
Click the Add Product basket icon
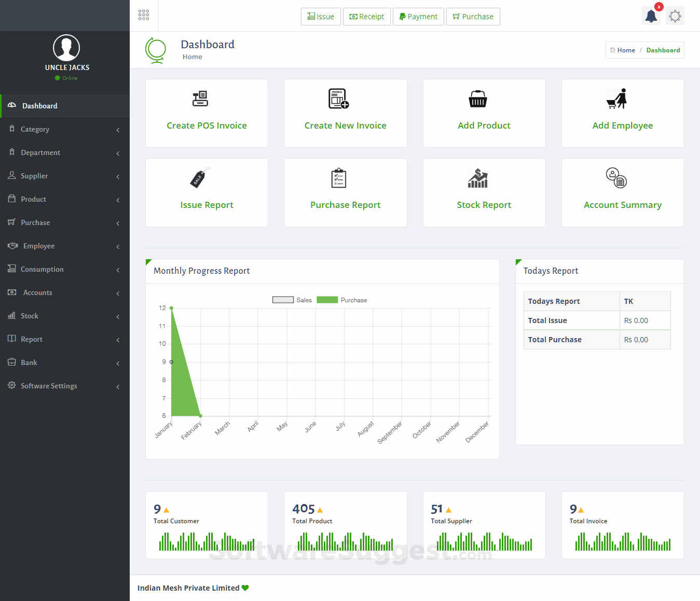click(x=478, y=99)
